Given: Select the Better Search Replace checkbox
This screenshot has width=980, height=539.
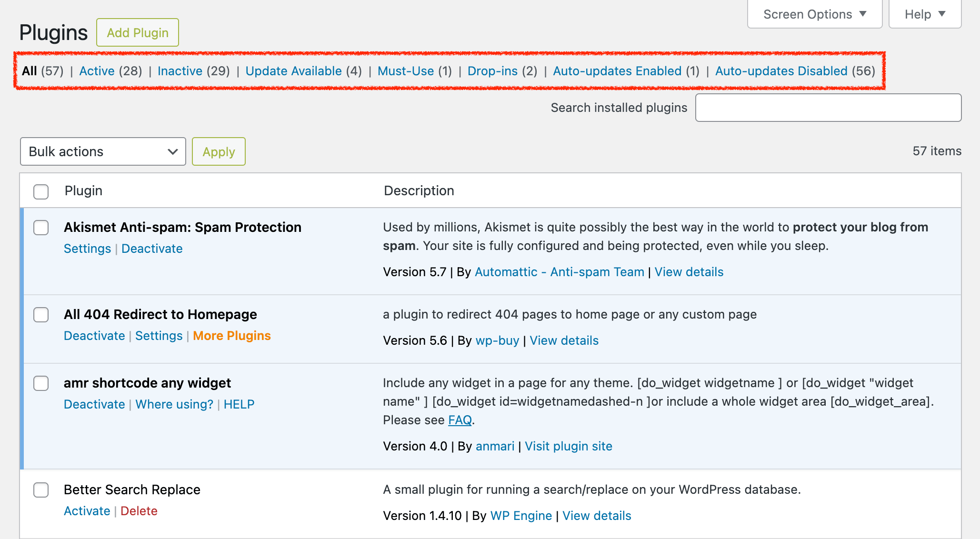Looking at the screenshot, I should point(41,490).
